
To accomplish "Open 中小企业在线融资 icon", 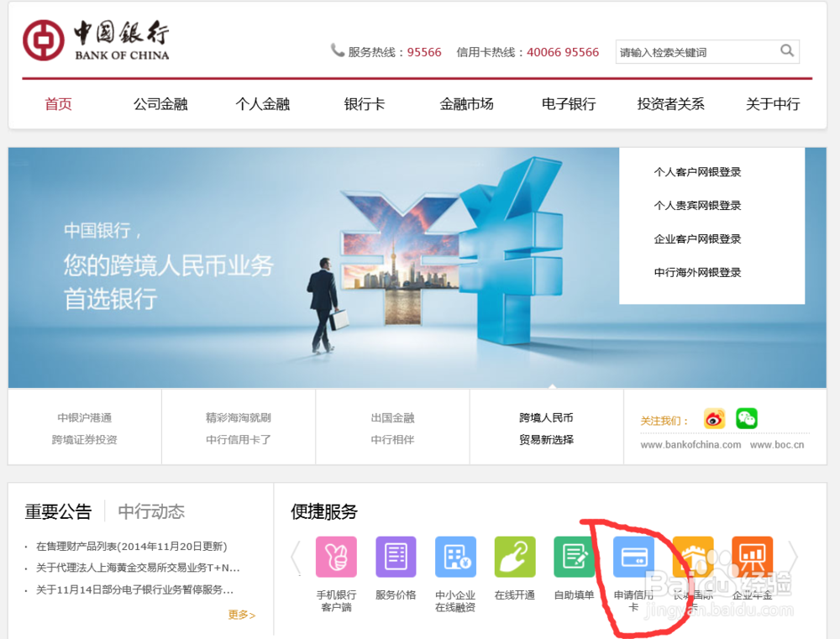I will pos(455,557).
